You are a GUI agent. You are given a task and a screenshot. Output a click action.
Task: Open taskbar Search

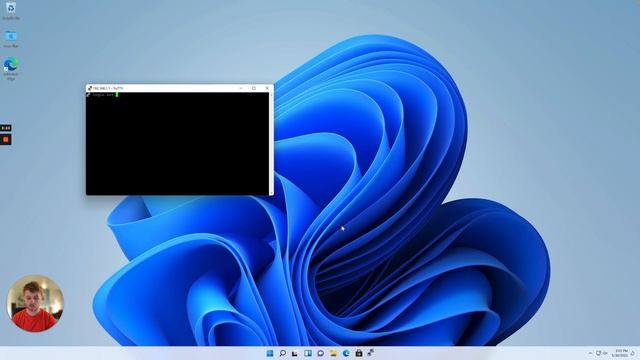282,353
